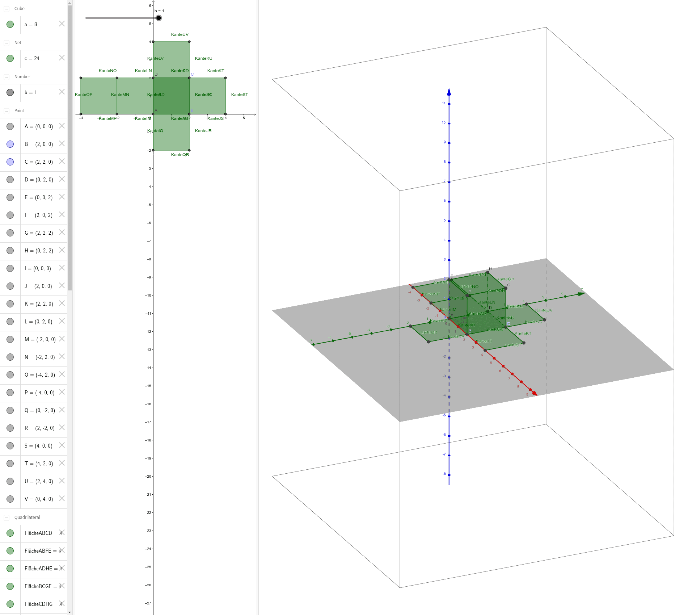The width and height of the screenshot is (688, 616).
Task: Toggle visibility of FlächeABCD
Action: [10, 533]
